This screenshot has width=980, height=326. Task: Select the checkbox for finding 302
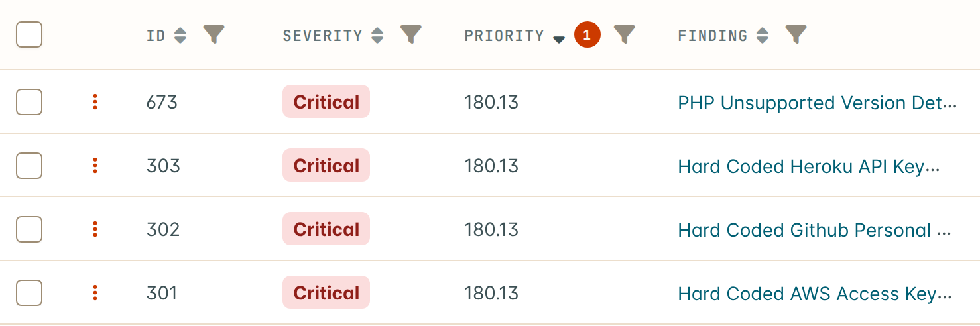(29, 229)
